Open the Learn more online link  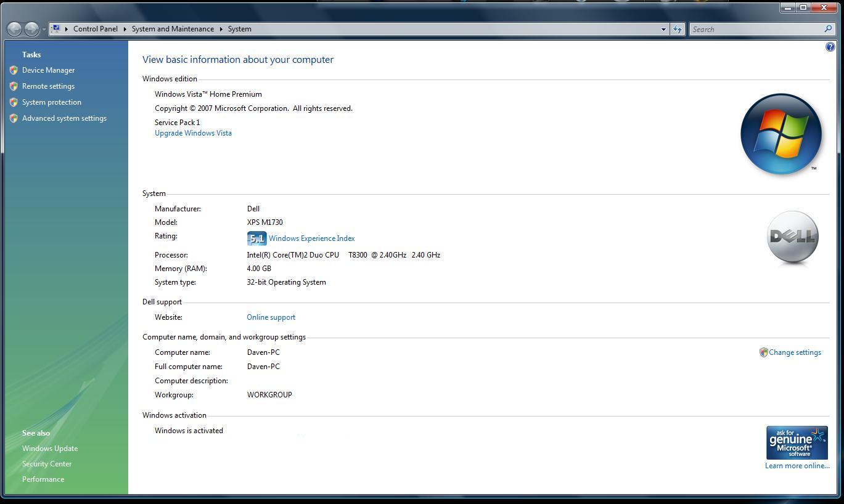click(x=797, y=466)
